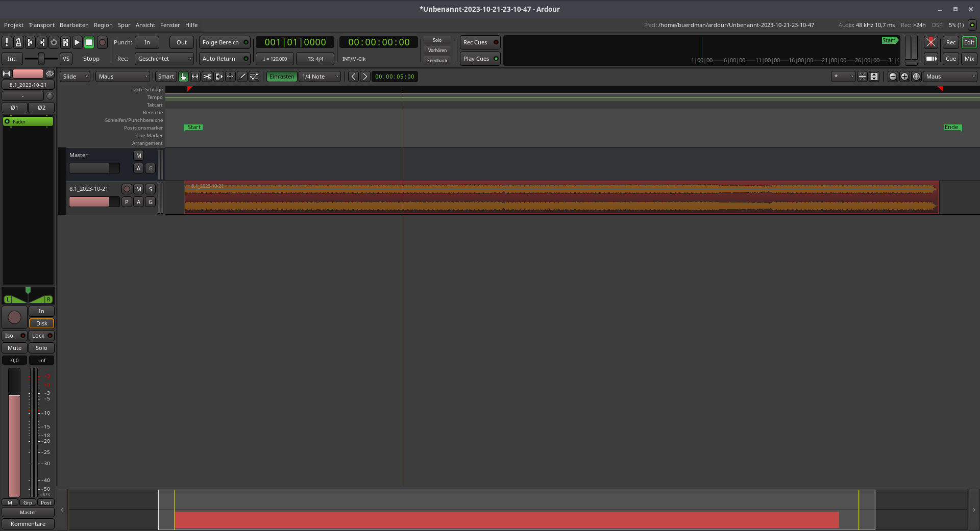Toggle Auto Return option
This screenshot has height=531, width=980.
click(x=225, y=59)
